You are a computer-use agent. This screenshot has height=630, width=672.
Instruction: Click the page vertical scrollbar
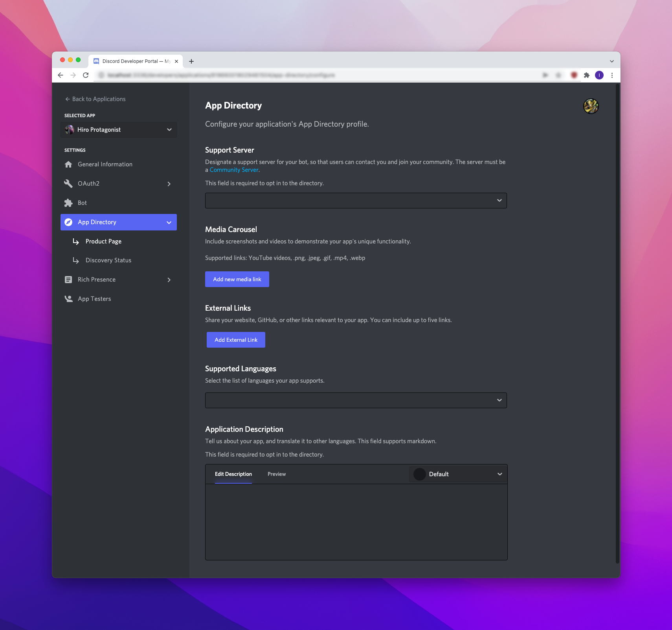point(617,323)
